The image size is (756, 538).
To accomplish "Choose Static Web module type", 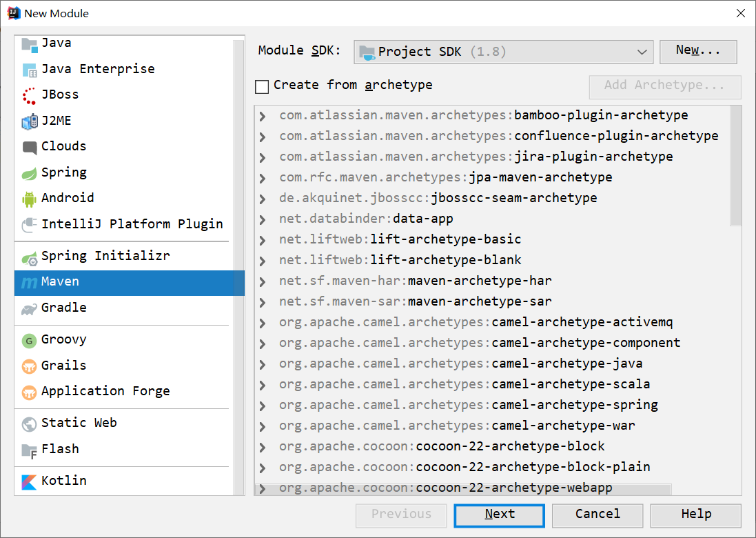I will pyautogui.click(x=79, y=423).
